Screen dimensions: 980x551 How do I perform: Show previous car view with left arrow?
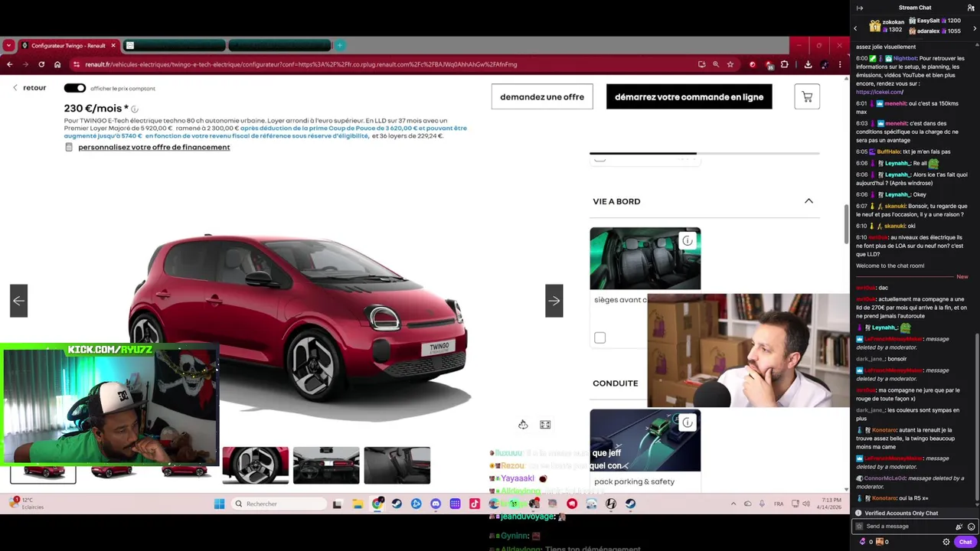[18, 301]
